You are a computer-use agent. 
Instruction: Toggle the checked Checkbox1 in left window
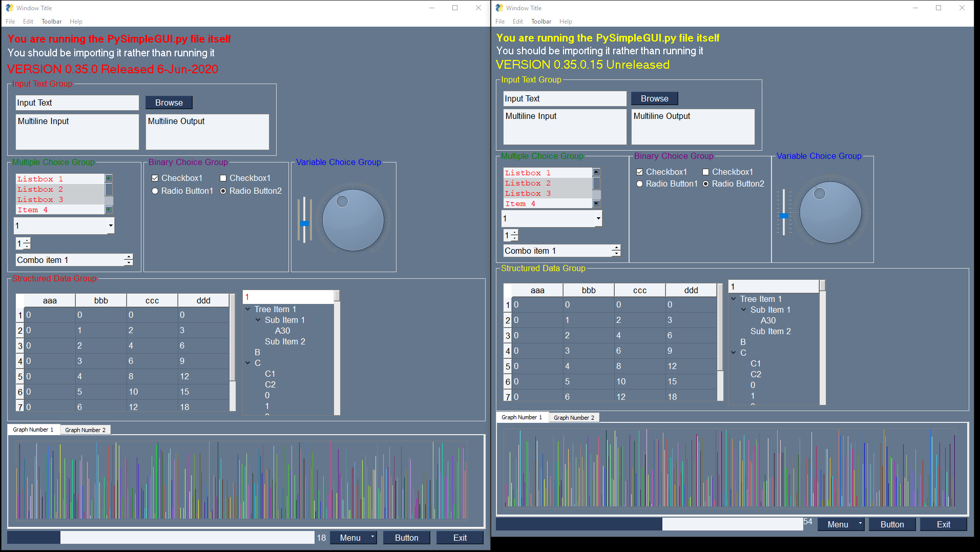[155, 178]
